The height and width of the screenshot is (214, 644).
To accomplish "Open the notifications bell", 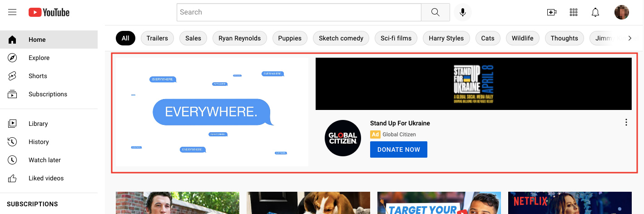I will pyautogui.click(x=595, y=12).
